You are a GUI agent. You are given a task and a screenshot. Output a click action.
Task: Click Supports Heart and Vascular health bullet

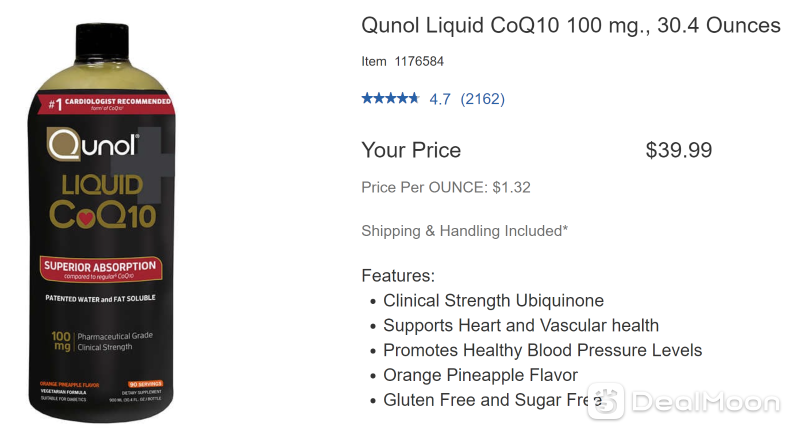[520, 326]
